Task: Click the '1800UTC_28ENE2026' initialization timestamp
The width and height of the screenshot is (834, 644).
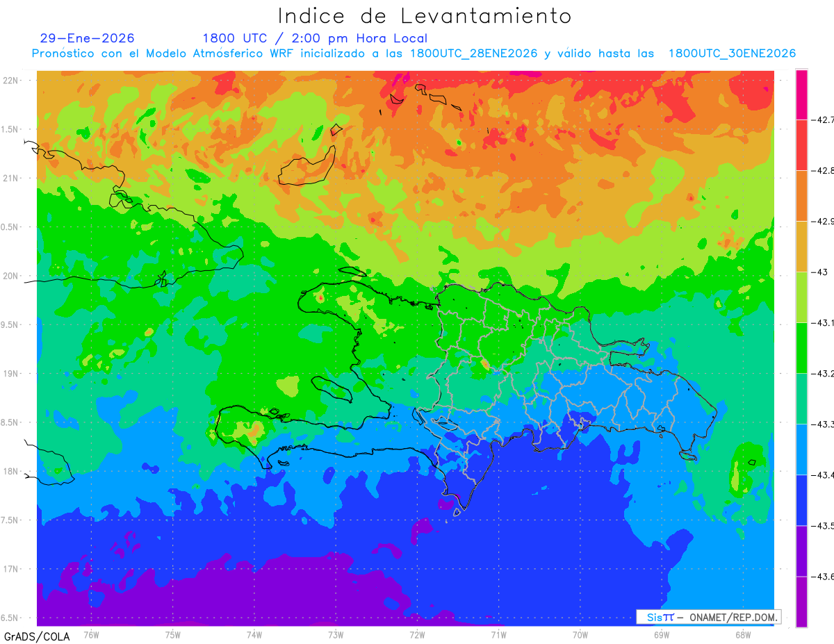Action: coord(473,53)
